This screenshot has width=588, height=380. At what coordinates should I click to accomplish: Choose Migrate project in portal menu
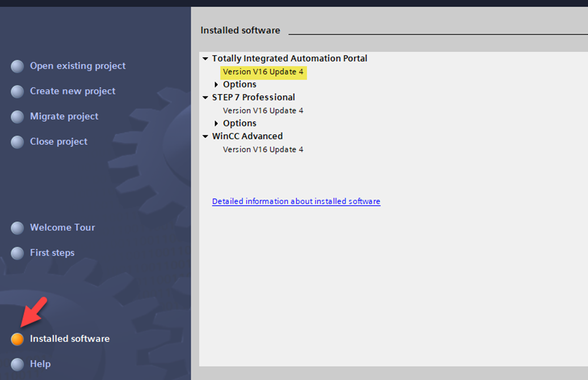click(64, 116)
